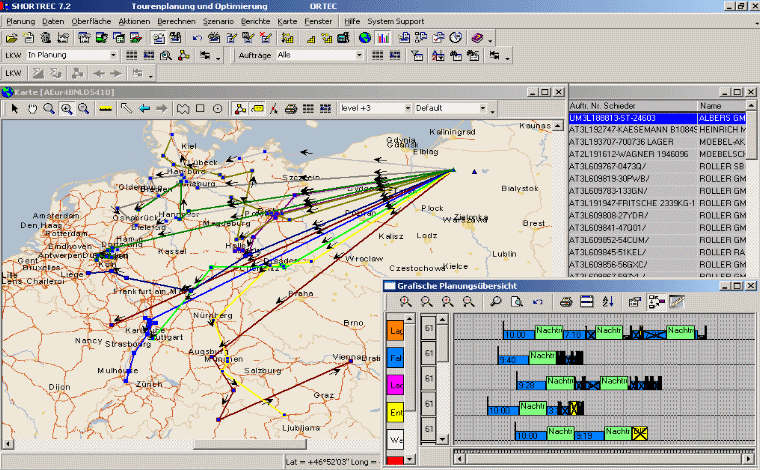Viewport: 760px width, 470px height.
Task: Open the LKW 'In Planung' dropdown
Action: [113, 55]
